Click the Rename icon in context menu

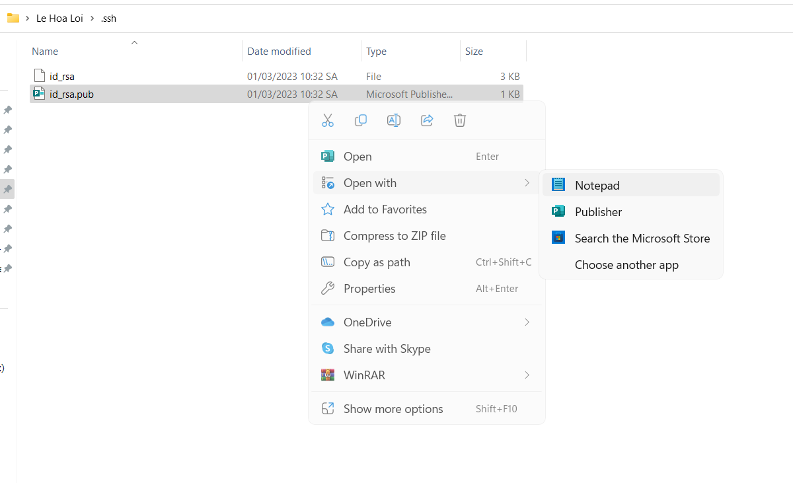[393, 121]
